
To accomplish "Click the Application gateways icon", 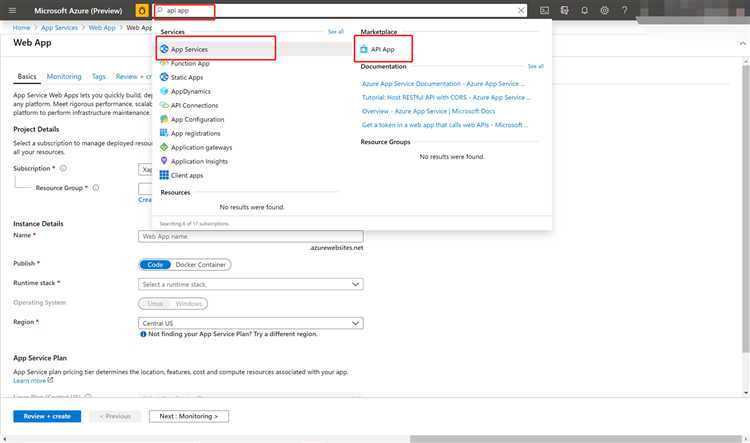I will coord(164,147).
